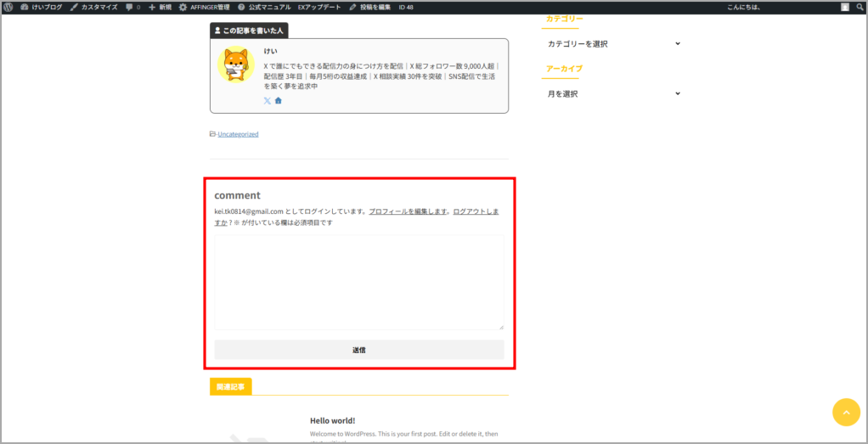Open the search magnifier icon in admin bar

click(x=859, y=7)
